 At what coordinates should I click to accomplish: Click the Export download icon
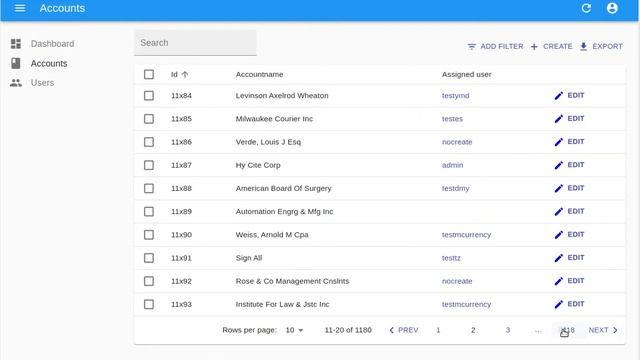pos(583,47)
